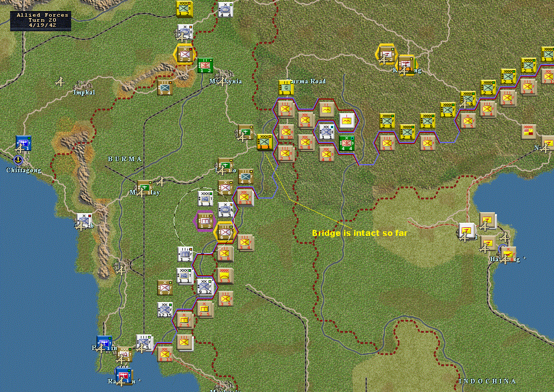554x392 pixels.
Task: Select the white-background Japanese air unit near Hanoi
Action: tap(466, 230)
